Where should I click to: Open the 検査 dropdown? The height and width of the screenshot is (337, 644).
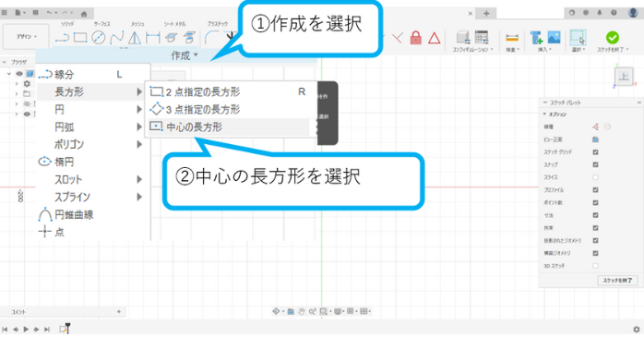pos(512,49)
